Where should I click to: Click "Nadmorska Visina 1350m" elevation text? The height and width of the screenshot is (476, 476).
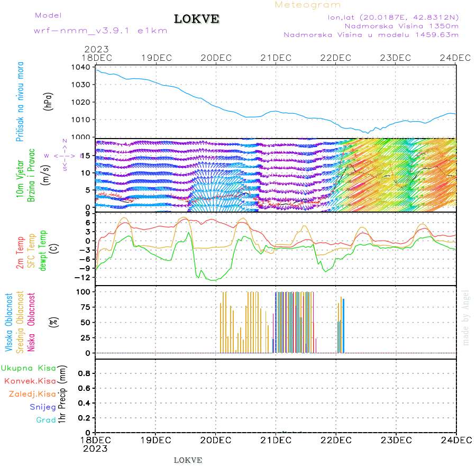[401, 26]
